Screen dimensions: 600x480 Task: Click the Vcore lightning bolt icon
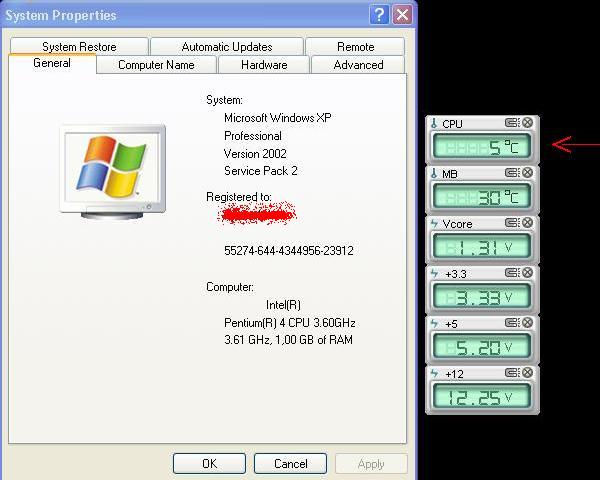[434, 223]
